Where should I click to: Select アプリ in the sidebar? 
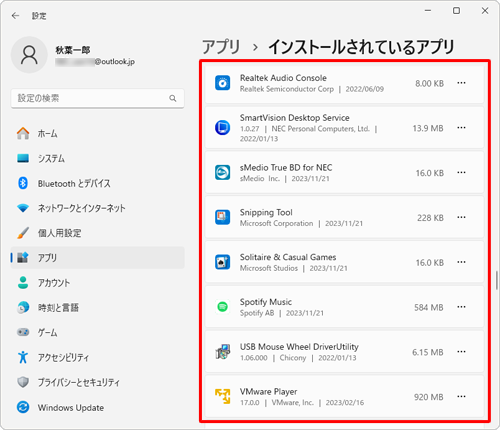[97, 258]
